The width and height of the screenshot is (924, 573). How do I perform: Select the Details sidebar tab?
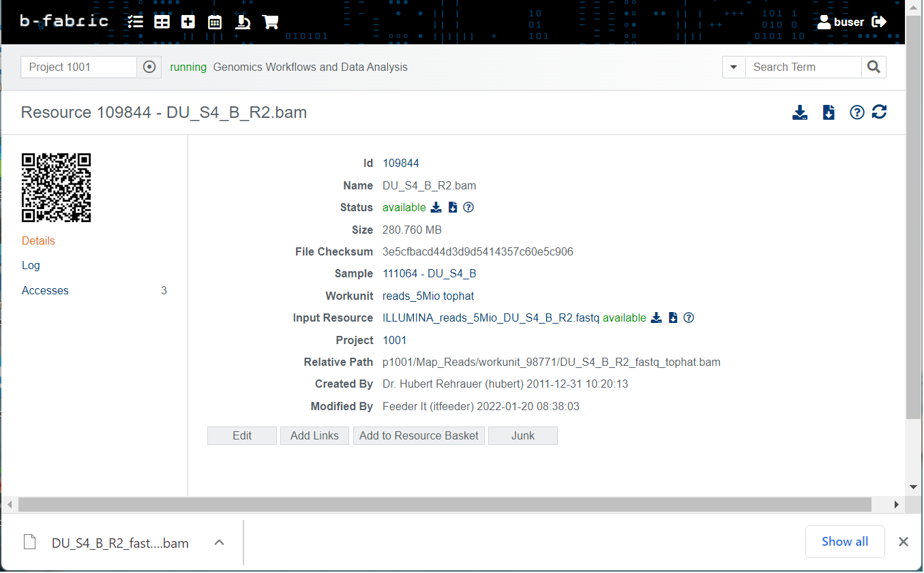[x=38, y=241]
